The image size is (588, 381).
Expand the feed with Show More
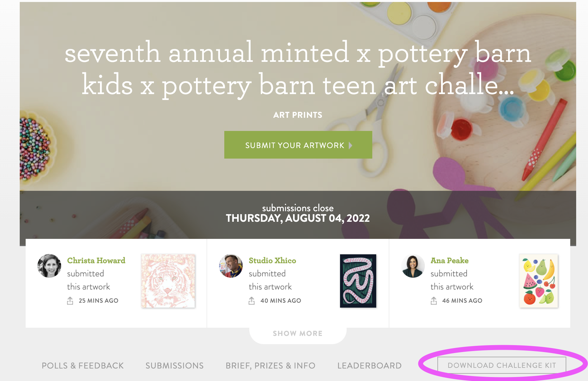pos(298,334)
